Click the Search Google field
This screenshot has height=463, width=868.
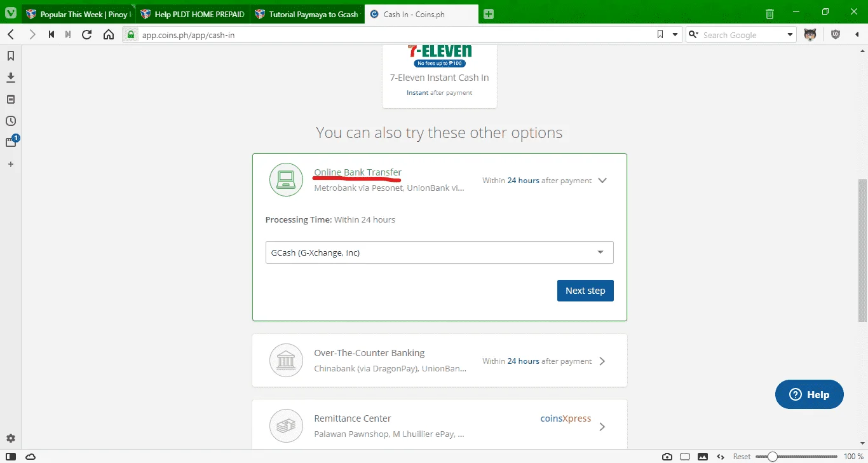tap(742, 35)
